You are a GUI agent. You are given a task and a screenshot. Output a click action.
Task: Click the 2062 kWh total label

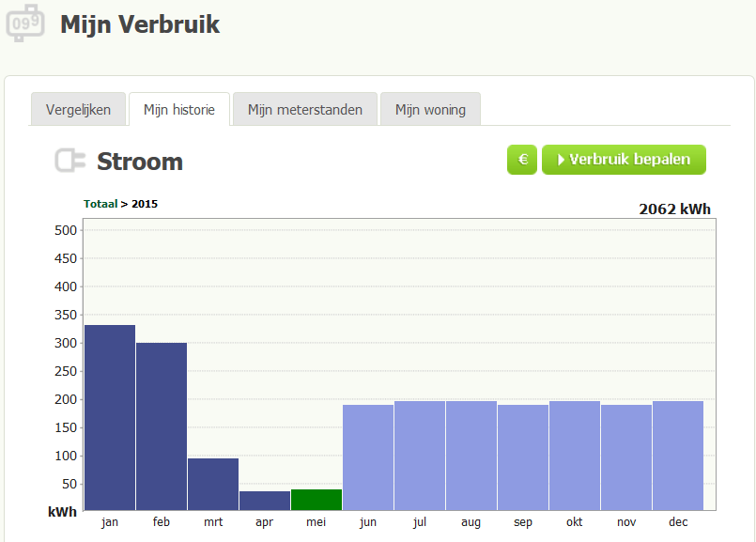pyautogui.click(x=674, y=209)
